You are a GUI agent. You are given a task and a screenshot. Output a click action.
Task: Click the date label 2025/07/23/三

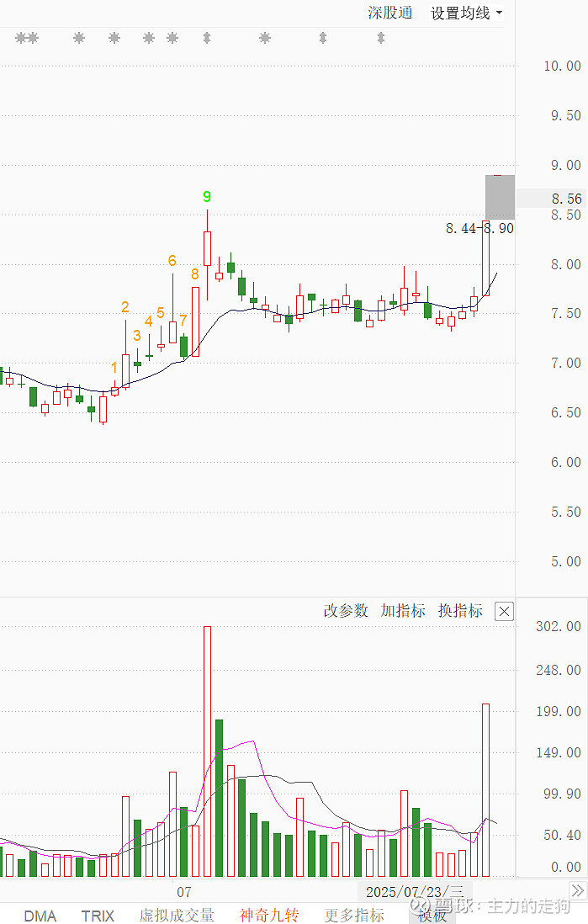pos(415,892)
